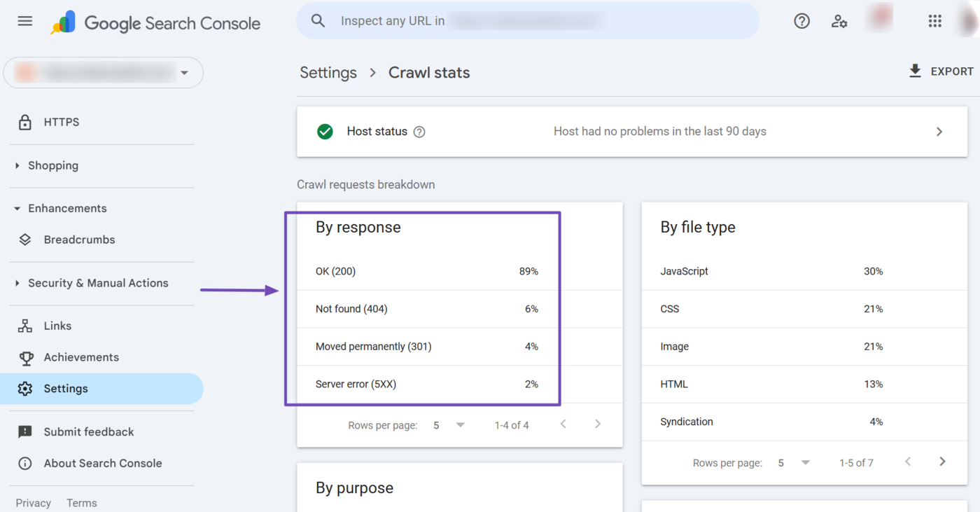The height and width of the screenshot is (512, 980).
Task: Open user and permissions settings icon
Action: (839, 22)
